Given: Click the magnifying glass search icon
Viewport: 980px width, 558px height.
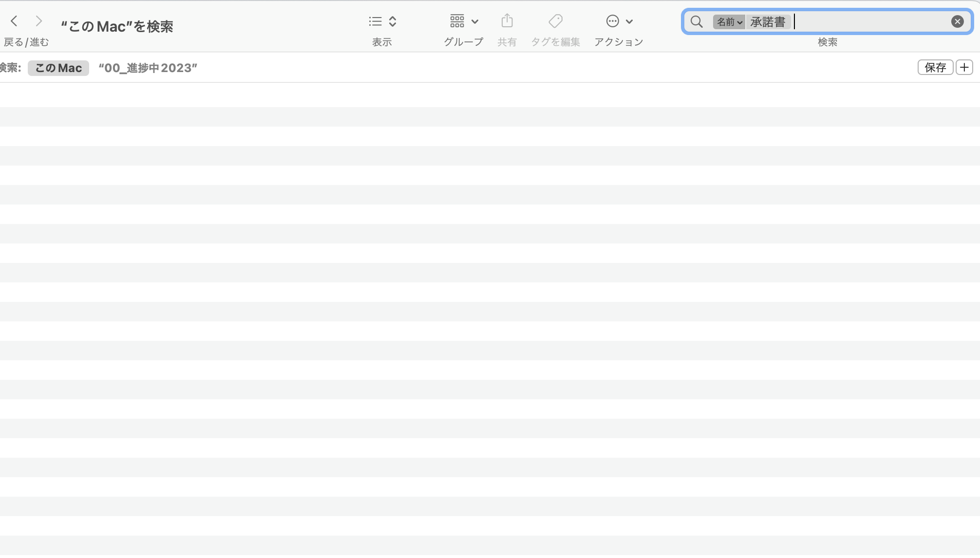Looking at the screenshot, I should click(697, 22).
